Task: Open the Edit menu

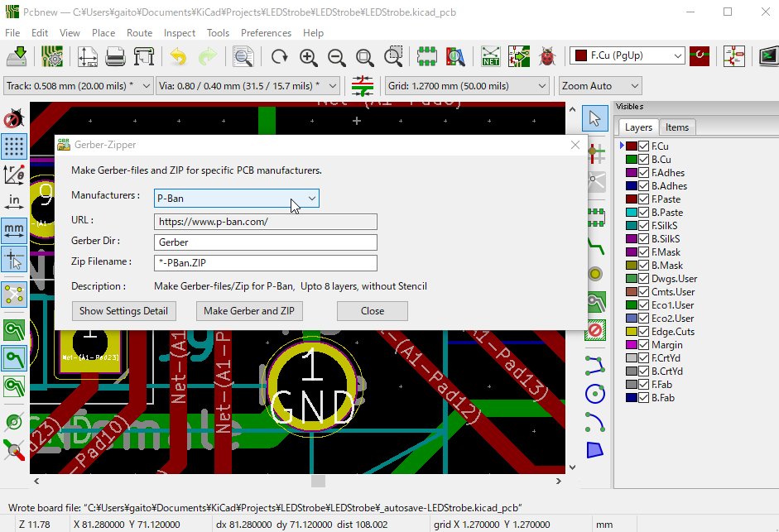Action: click(x=40, y=33)
